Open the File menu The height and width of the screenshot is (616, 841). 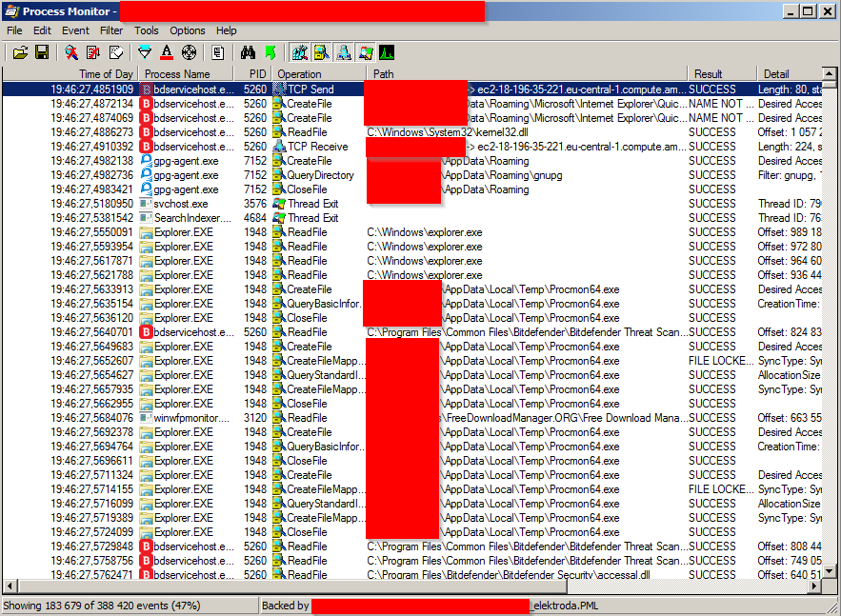pos(14,30)
